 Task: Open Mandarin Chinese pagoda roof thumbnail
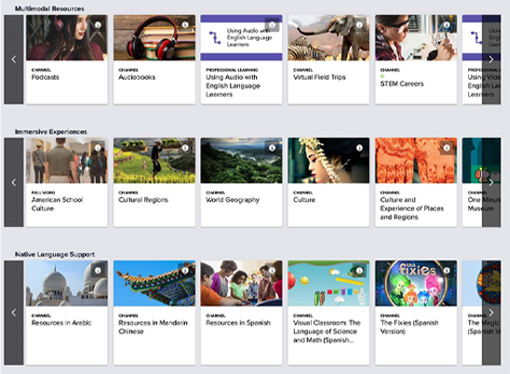point(154,283)
